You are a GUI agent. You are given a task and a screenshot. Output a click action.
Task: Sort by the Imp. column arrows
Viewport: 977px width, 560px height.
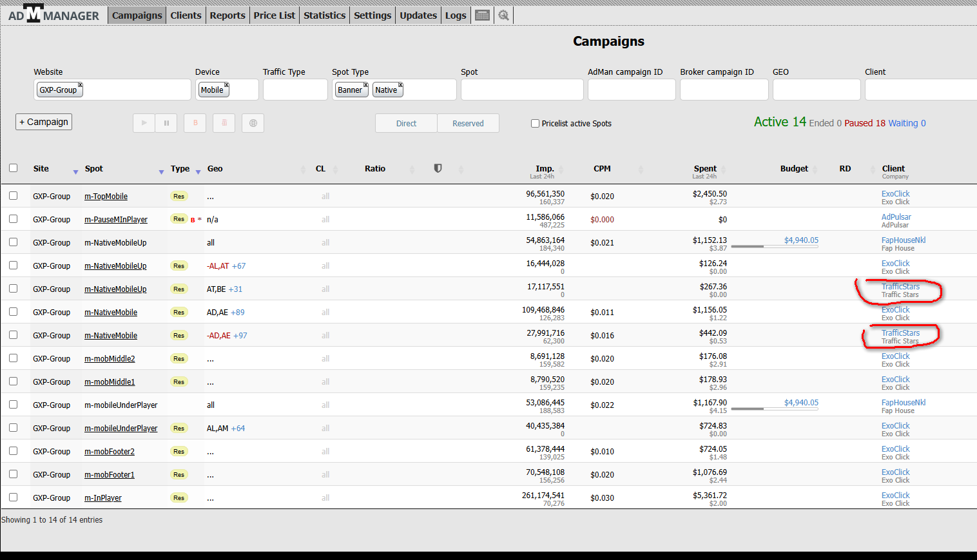(561, 169)
